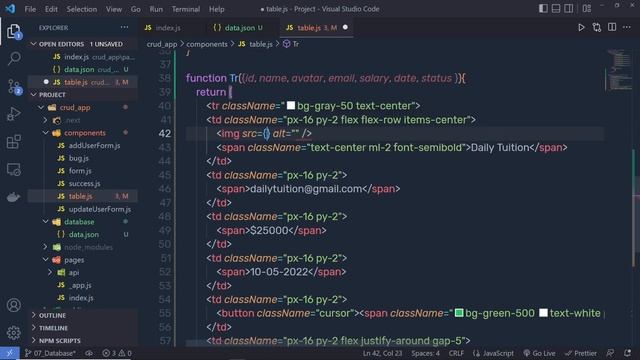Click the errors and warnings status indicator
640x360 pixels.
coord(117,353)
